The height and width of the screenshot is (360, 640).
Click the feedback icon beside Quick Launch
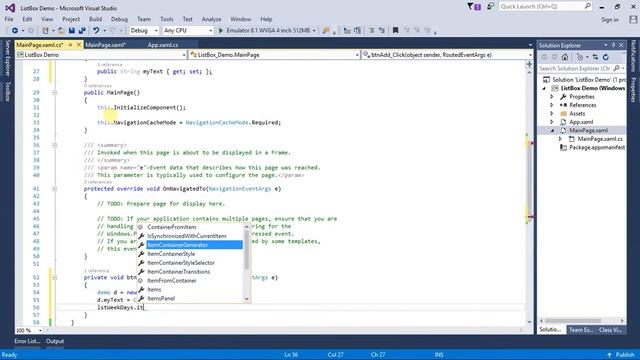click(x=490, y=7)
